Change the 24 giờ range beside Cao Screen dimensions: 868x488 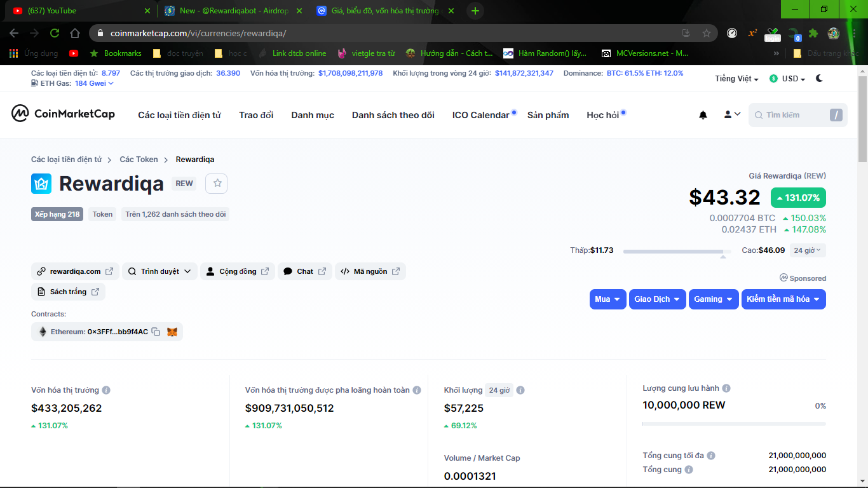(x=808, y=250)
